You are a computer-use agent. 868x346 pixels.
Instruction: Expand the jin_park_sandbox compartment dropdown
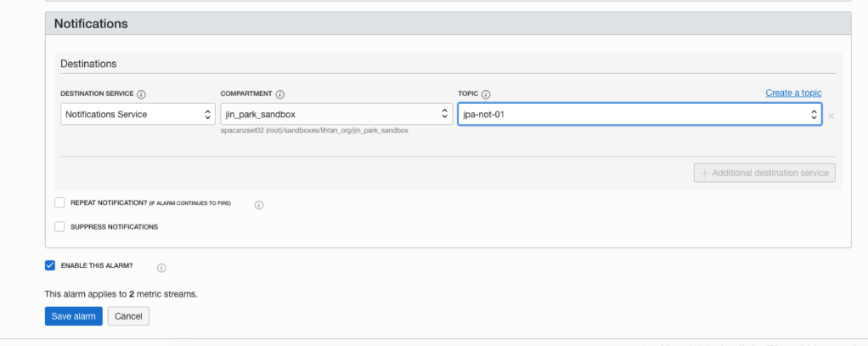pyautogui.click(x=336, y=114)
